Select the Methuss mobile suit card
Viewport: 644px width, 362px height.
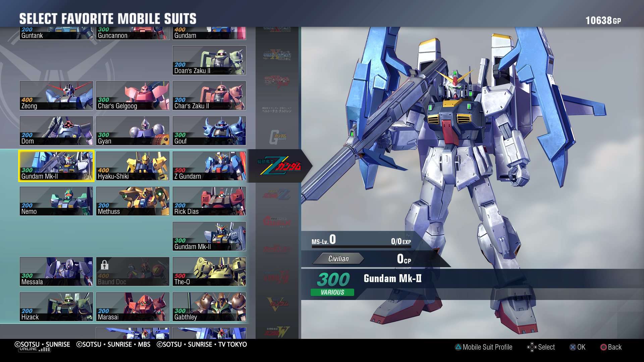133,201
